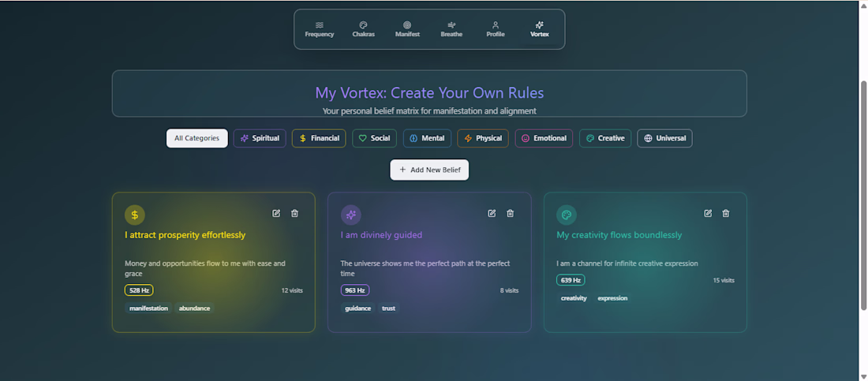Click the abundance tag
Screen dimensions: 868x381
194,308
